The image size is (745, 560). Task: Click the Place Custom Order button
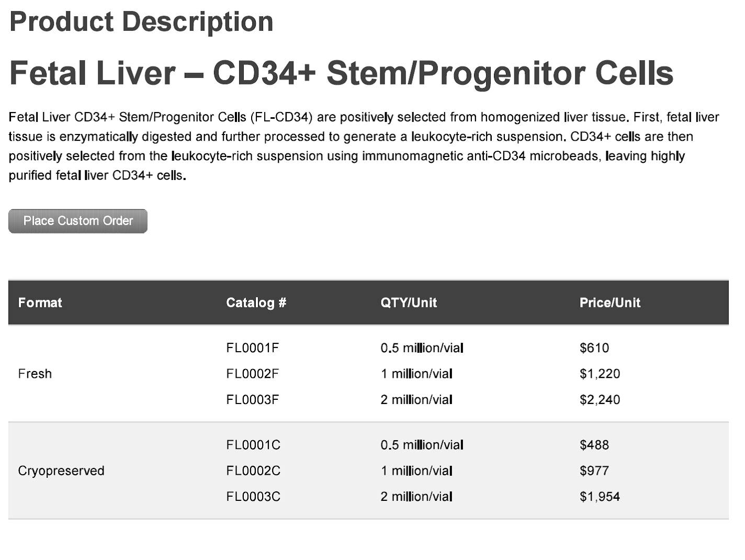pos(78,221)
